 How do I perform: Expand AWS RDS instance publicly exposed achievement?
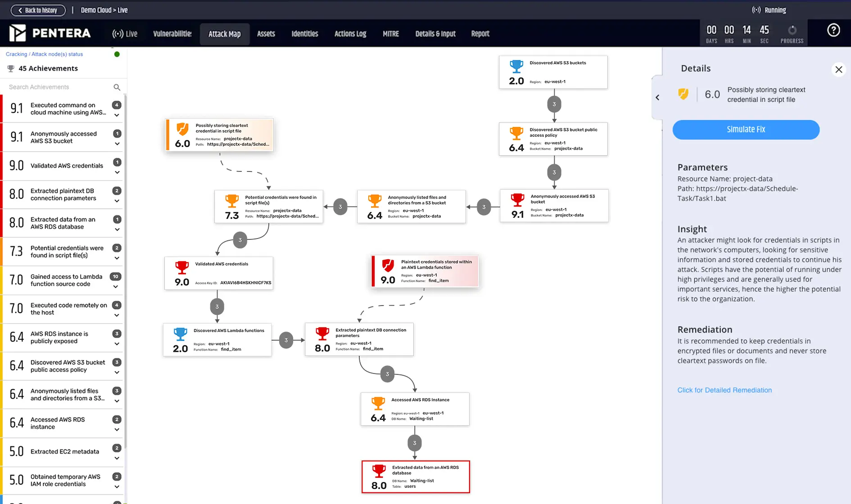click(117, 344)
